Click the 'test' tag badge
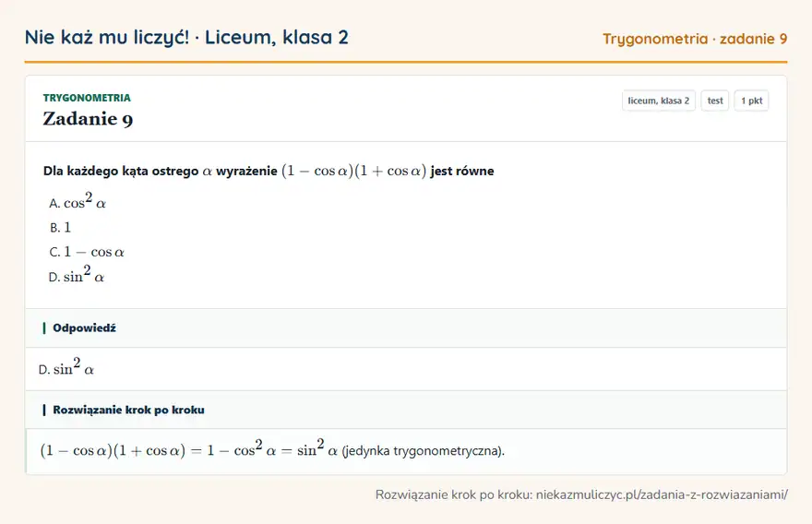 pyautogui.click(x=714, y=101)
